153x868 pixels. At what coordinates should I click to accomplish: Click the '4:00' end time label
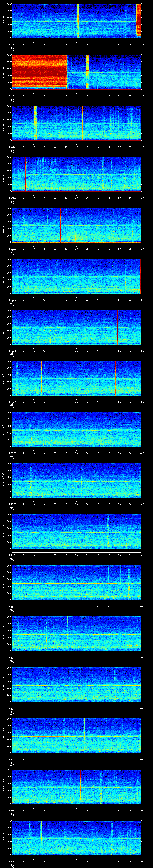[141, 147]
